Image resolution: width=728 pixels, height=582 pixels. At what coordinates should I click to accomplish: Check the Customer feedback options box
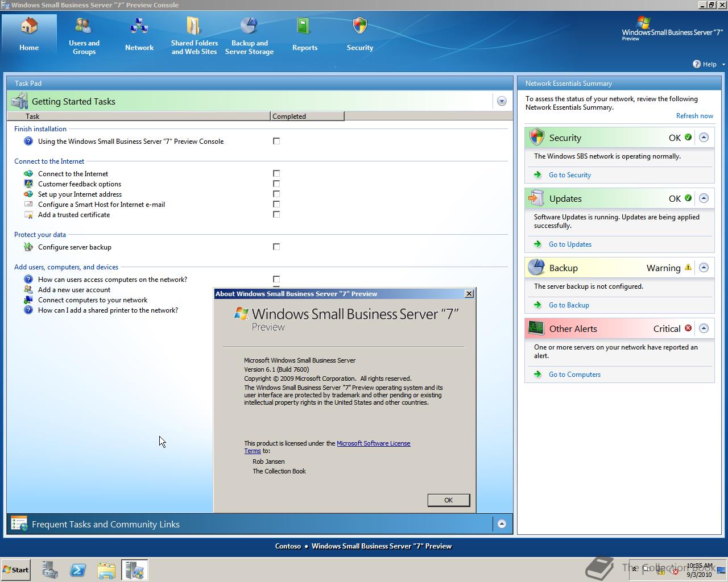tap(276, 184)
